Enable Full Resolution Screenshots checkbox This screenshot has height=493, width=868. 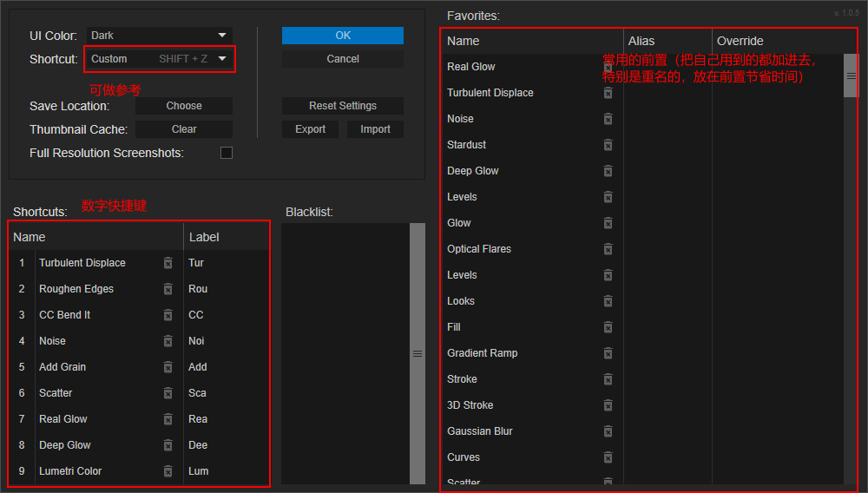[x=227, y=153]
